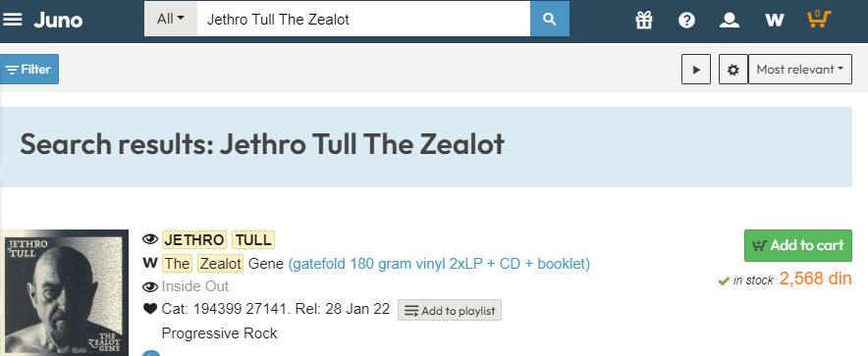Image resolution: width=868 pixels, height=356 pixels.
Task: Add The Zealot Gene to cart
Action: 797,245
